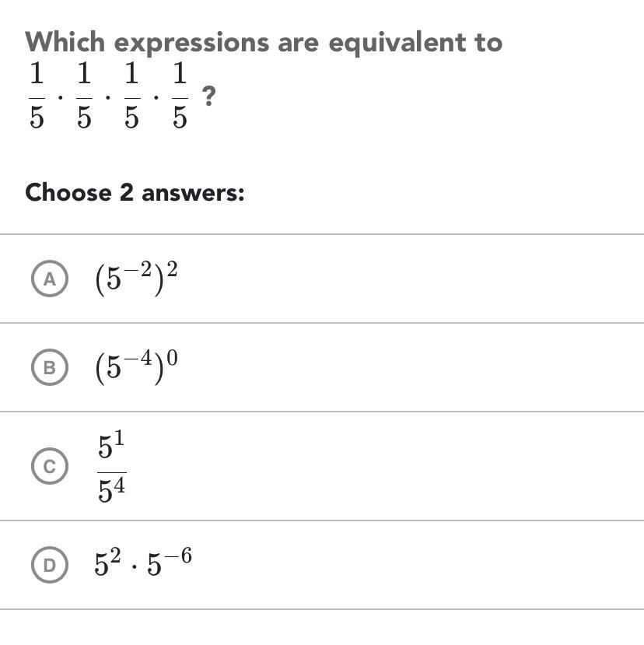Click the question mark after the fractions
The width and height of the screenshot is (644, 645).
point(209,96)
